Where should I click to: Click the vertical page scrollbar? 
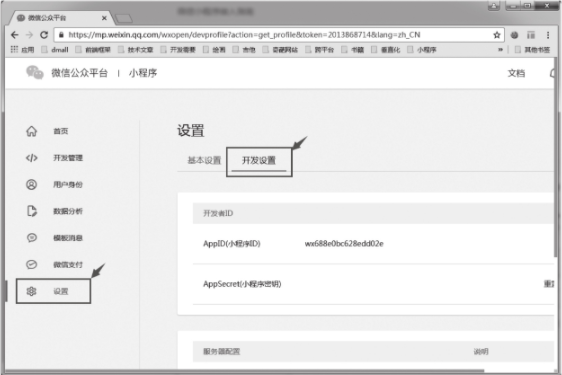pyautogui.click(x=556, y=157)
